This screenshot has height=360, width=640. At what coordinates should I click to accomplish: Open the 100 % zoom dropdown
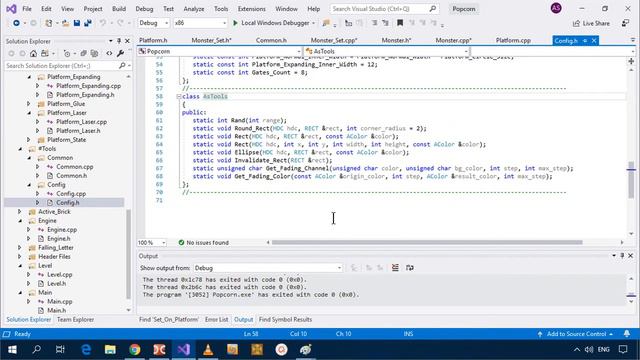click(x=152, y=242)
